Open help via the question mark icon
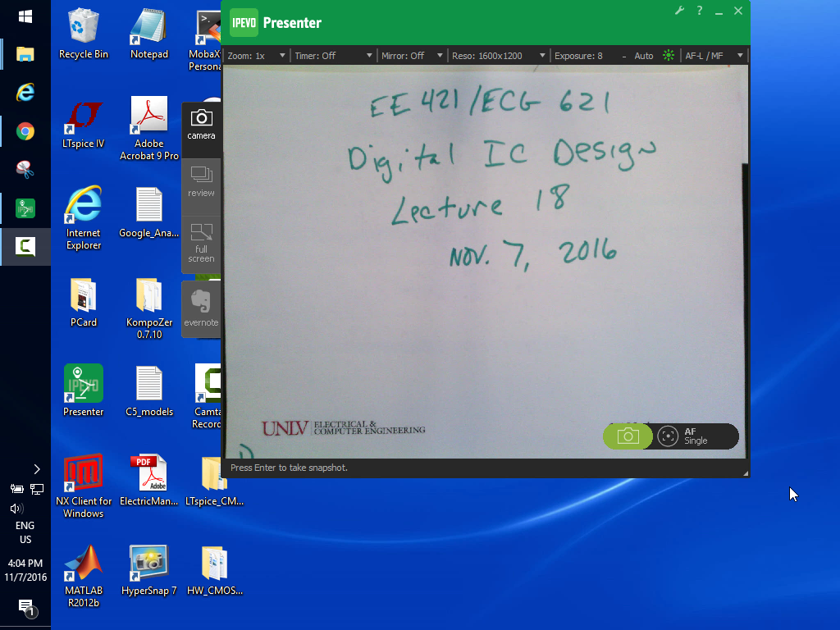 pyautogui.click(x=700, y=11)
